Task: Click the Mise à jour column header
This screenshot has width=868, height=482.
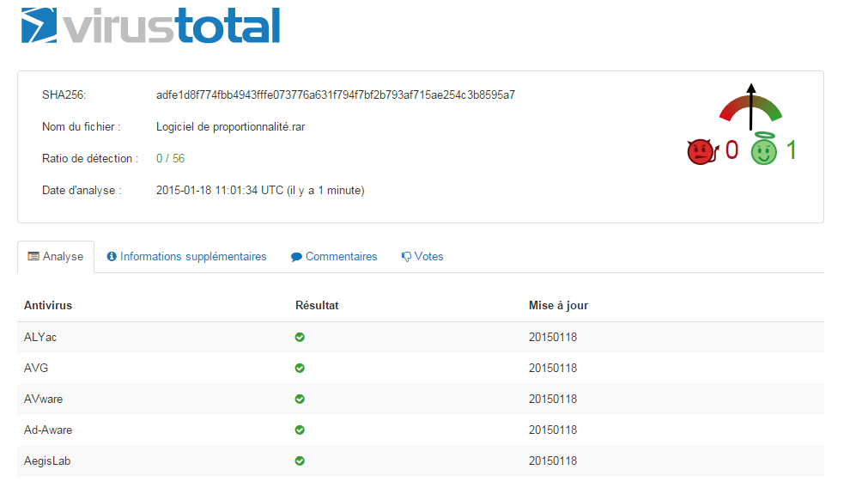Action: tap(558, 305)
